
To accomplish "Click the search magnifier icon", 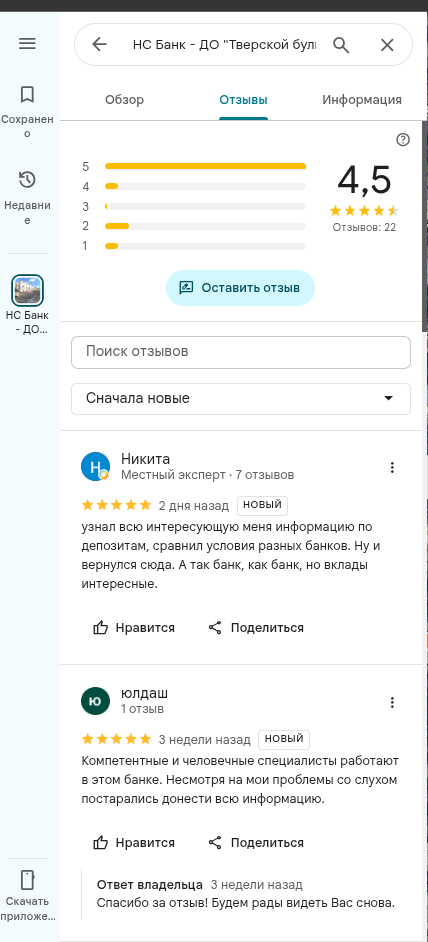I will [341, 44].
